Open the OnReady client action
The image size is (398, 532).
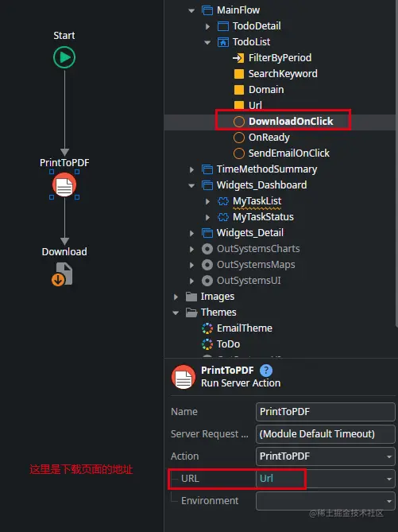pos(261,138)
